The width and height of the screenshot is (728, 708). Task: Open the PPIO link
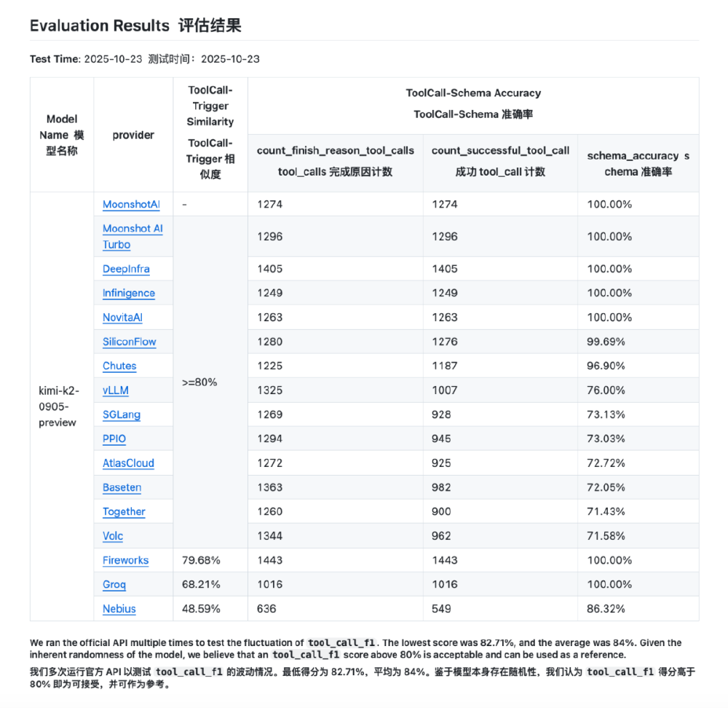tap(114, 439)
